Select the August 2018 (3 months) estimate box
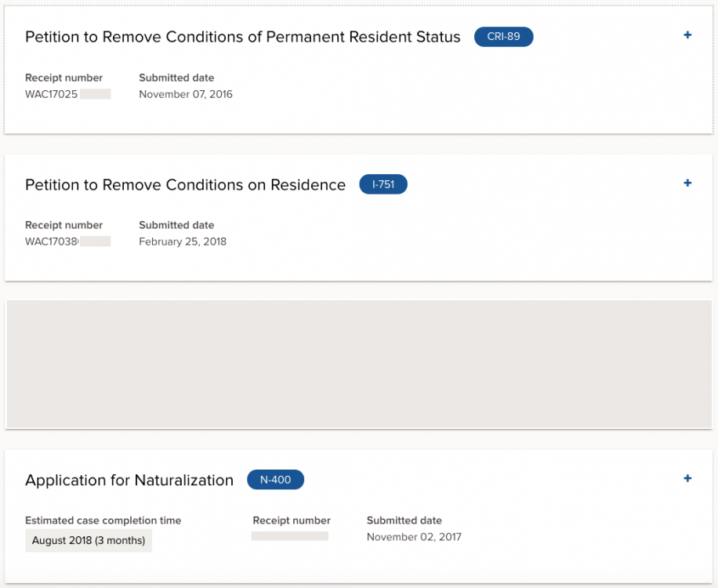 click(x=89, y=540)
